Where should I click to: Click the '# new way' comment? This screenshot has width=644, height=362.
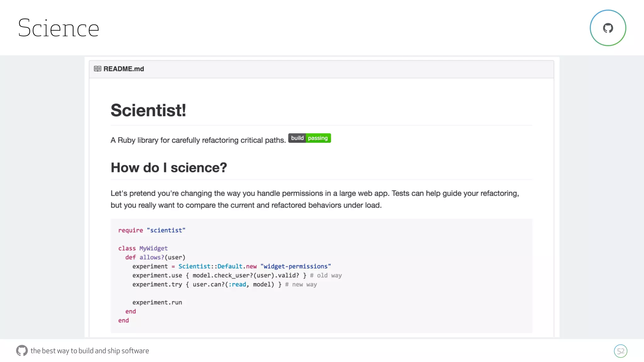(x=301, y=285)
